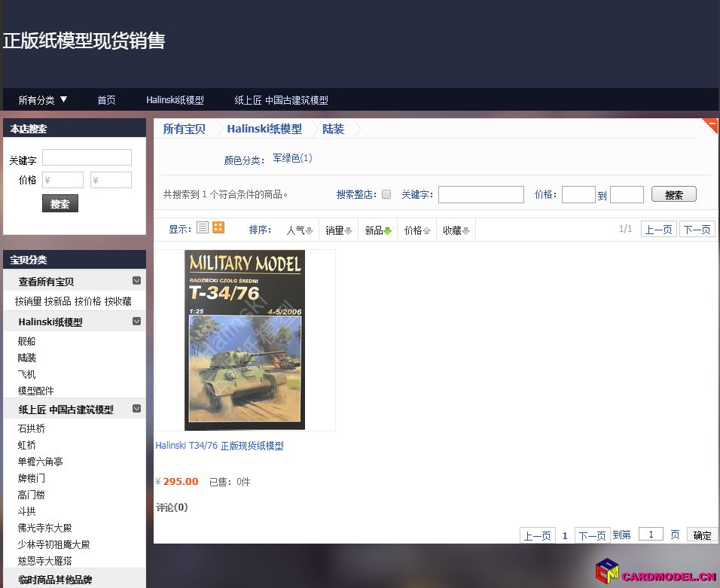The height and width of the screenshot is (588, 720).
Task: Select 斗拱 subcategory
Action: tap(26, 511)
